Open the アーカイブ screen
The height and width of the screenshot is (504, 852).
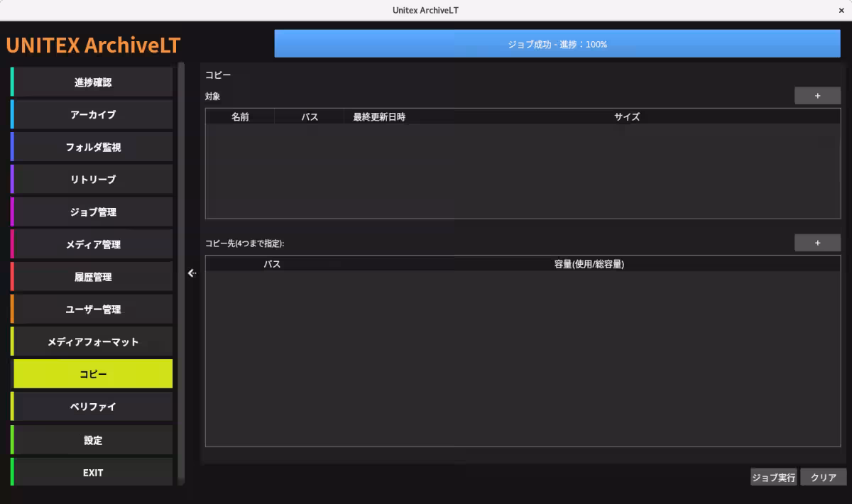(92, 114)
